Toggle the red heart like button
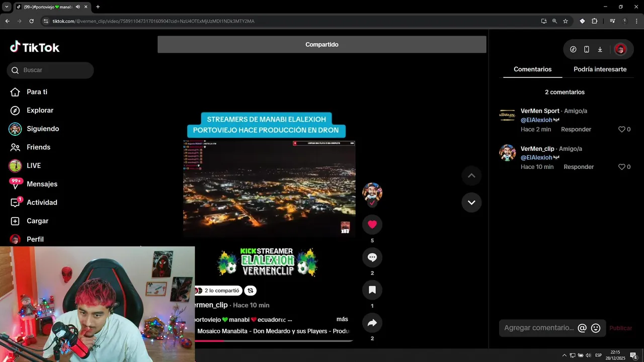The height and width of the screenshot is (362, 644). [372, 224]
